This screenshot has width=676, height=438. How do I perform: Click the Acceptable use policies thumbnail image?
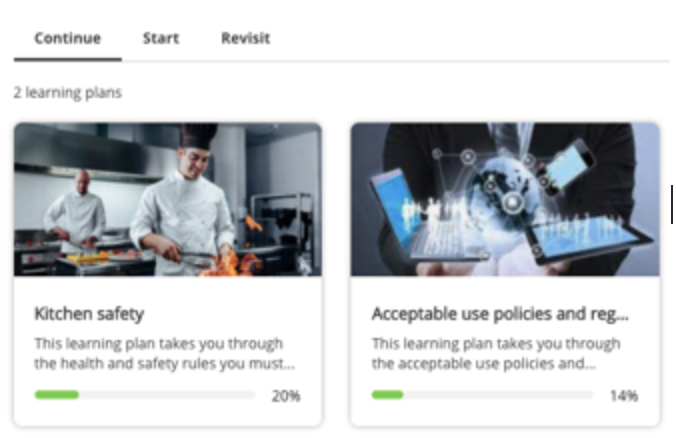point(505,199)
